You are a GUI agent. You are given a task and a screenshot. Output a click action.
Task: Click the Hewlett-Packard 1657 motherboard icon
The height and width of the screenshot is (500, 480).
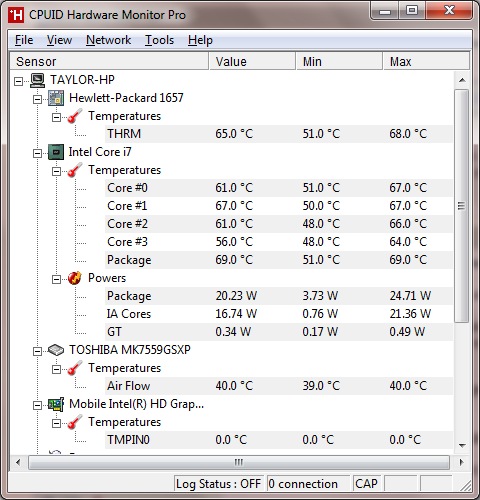[56, 98]
